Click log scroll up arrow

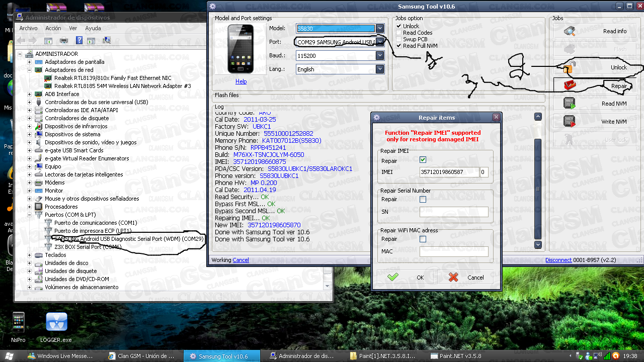pyautogui.click(x=538, y=117)
